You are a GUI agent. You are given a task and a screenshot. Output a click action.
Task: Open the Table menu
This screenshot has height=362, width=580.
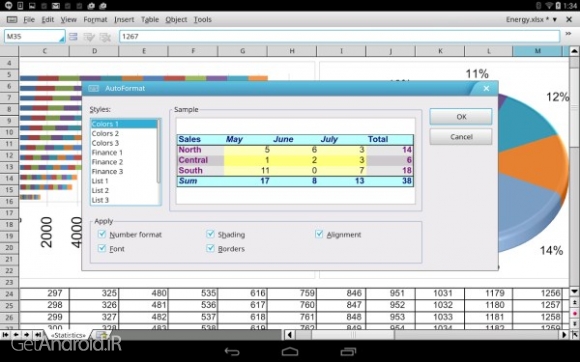pyautogui.click(x=150, y=20)
